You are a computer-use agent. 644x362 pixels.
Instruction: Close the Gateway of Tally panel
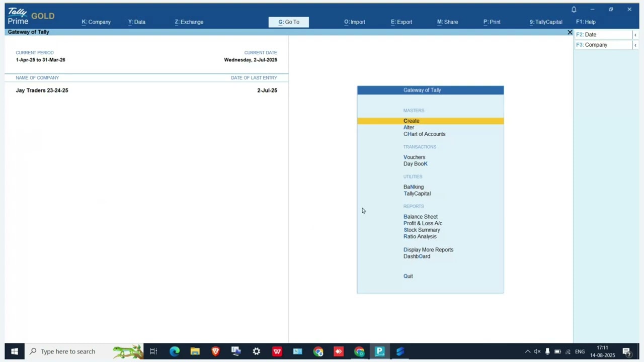click(x=570, y=32)
